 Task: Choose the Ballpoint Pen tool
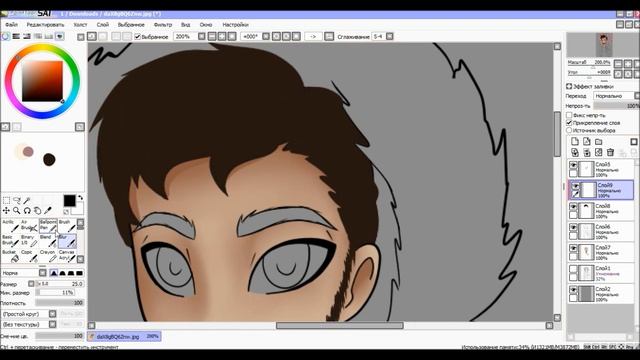[48, 226]
